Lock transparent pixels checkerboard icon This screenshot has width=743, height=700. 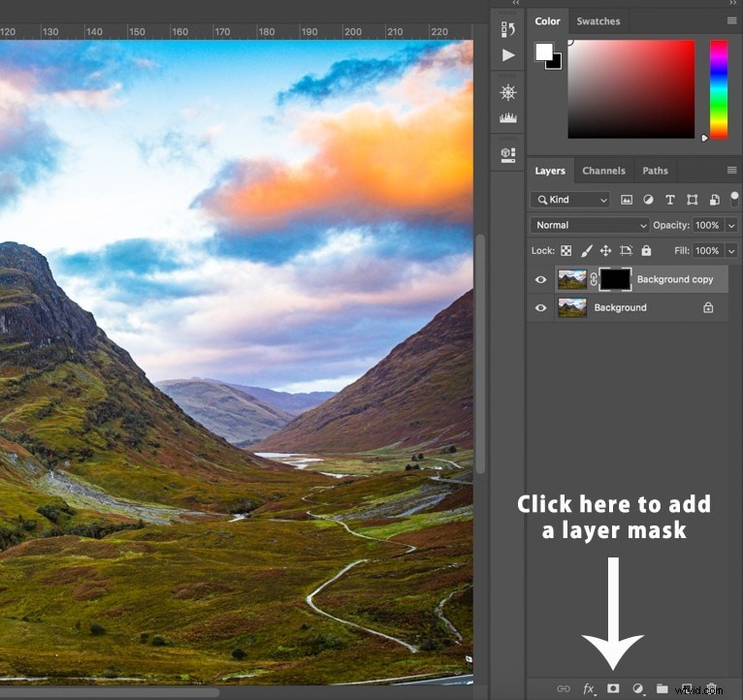click(565, 250)
